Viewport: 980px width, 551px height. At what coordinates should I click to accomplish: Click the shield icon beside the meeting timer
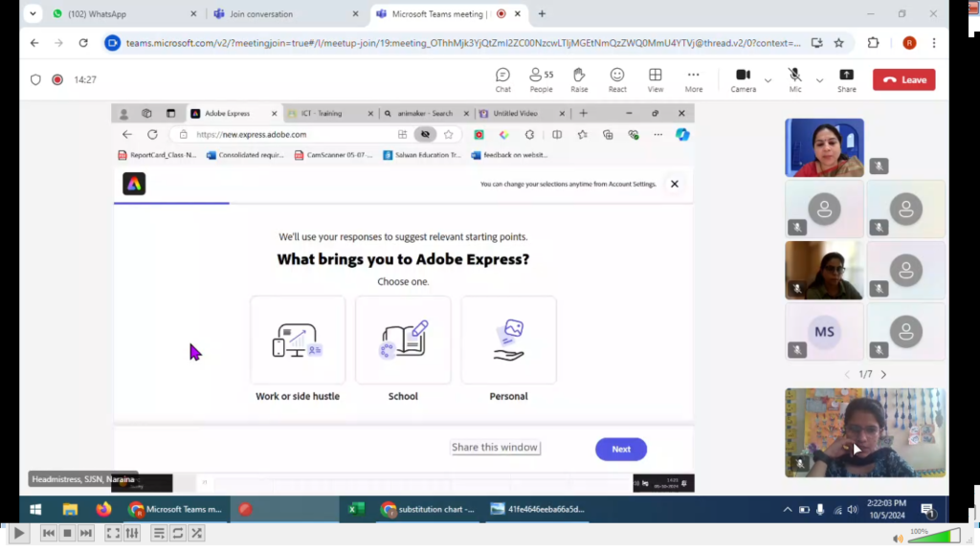tap(35, 80)
